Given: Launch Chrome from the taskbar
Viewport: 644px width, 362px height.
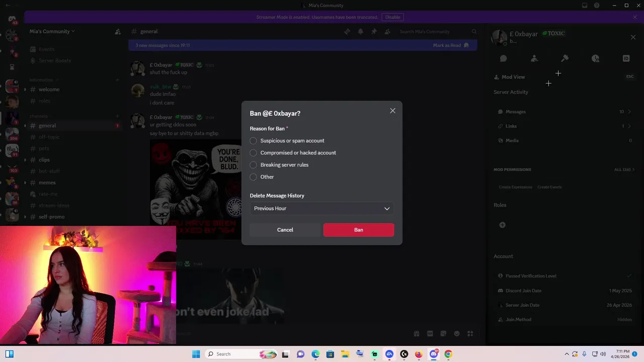Looking at the screenshot, I should click(448, 354).
